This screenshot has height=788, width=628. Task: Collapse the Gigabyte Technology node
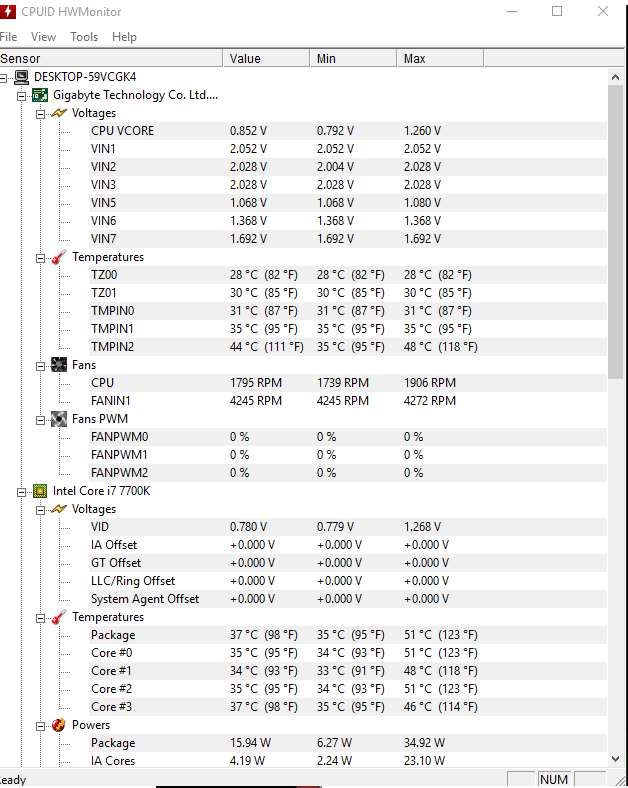[22, 96]
